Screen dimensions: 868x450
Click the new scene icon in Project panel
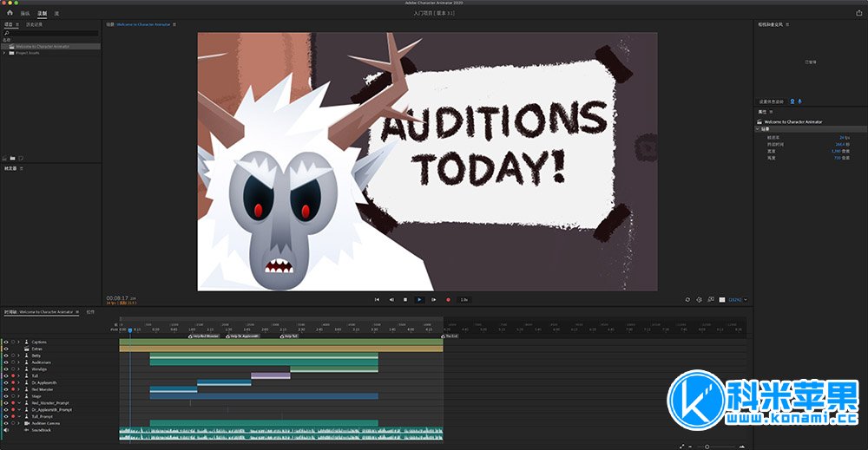[5, 158]
